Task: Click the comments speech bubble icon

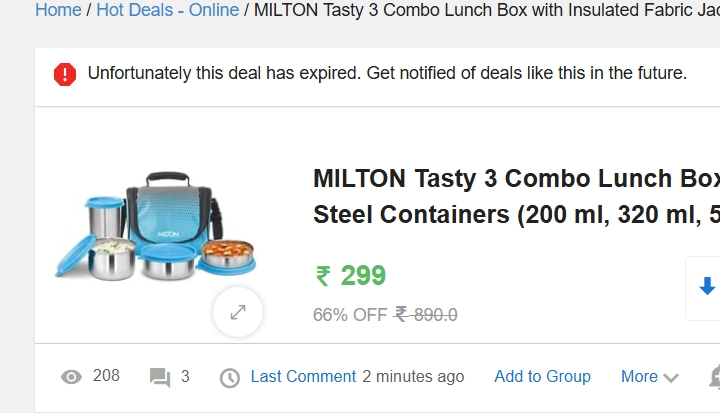Action: (x=160, y=377)
